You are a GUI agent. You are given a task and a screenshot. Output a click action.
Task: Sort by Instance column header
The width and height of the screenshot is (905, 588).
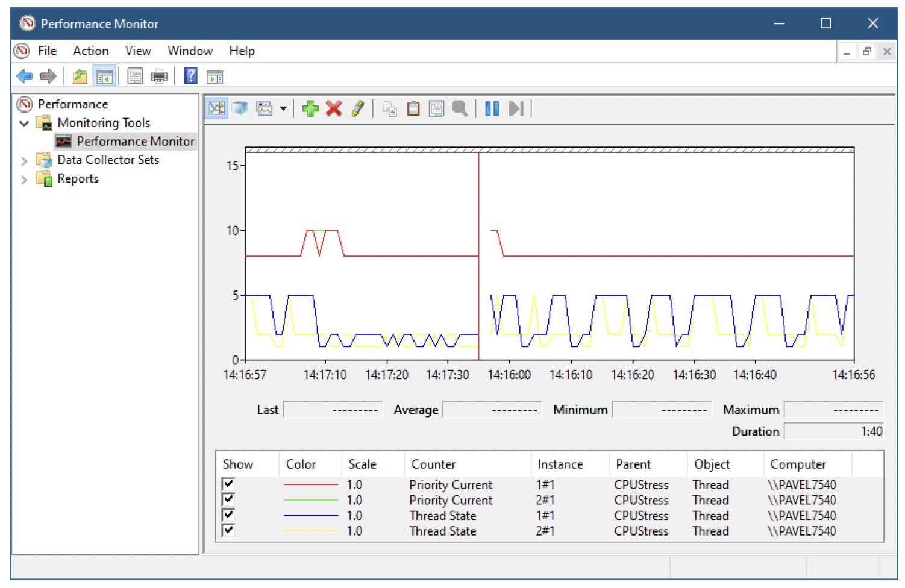click(x=569, y=464)
